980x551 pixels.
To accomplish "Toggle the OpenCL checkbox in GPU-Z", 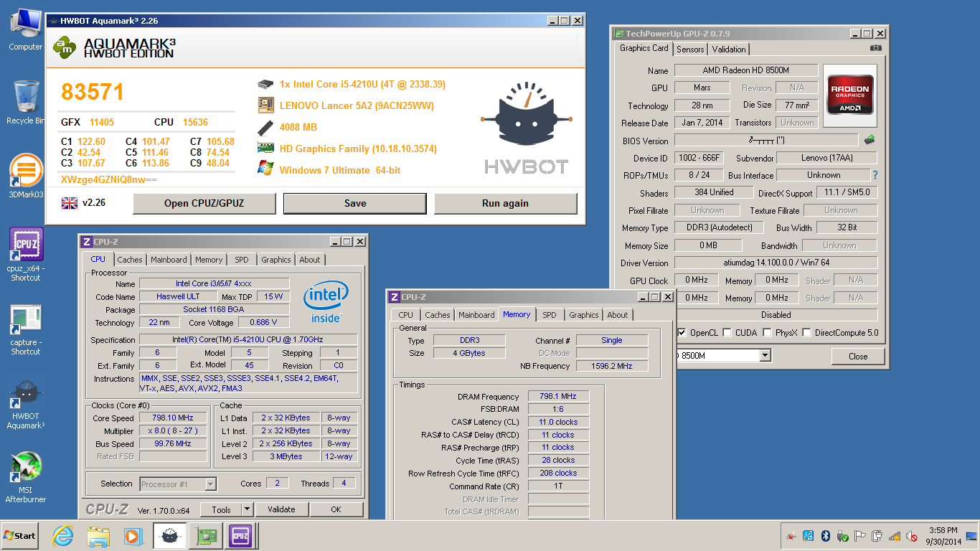I will [x=682, y=333].
